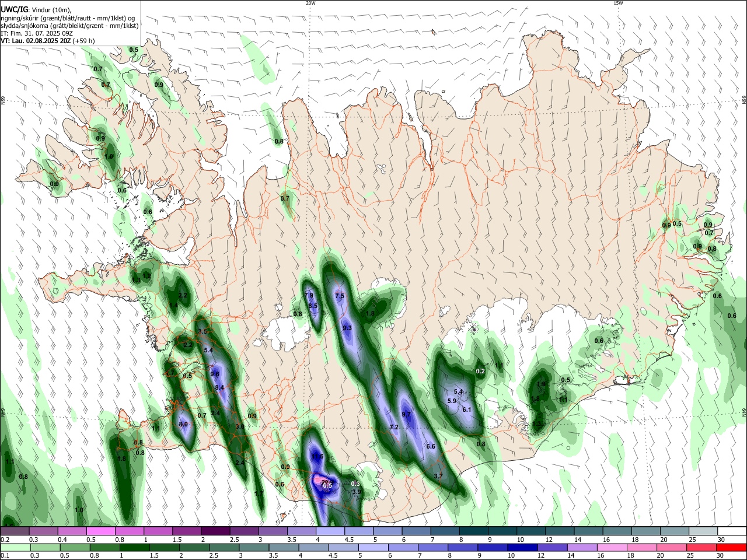Click the 15W longitude label
Screen dimensions: 747x560
click(x=618, y=3)
